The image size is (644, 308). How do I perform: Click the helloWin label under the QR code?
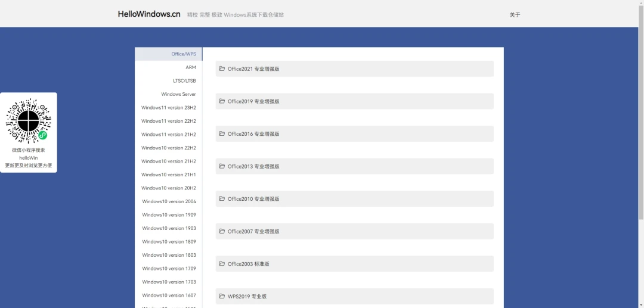click(29, 158)
